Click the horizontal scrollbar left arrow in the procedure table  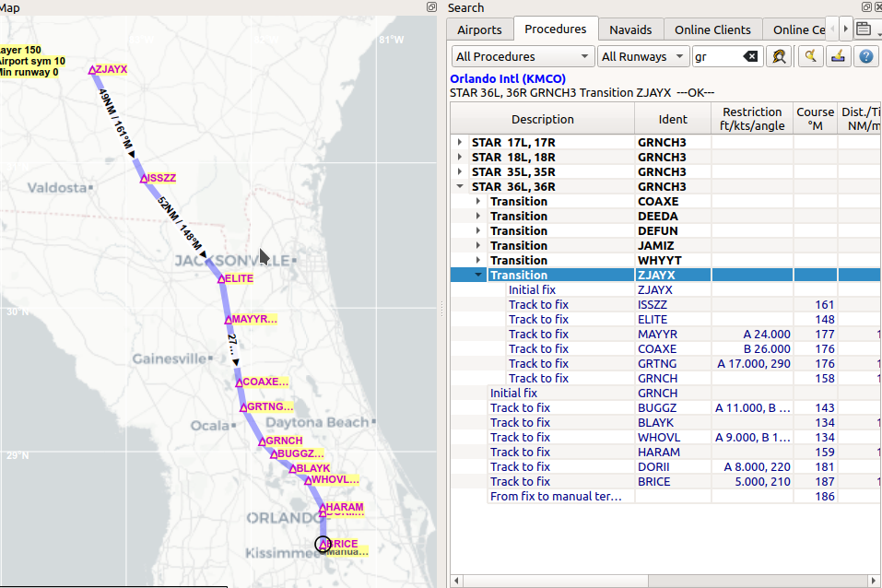pyautogui.click(x=457, y=581)
